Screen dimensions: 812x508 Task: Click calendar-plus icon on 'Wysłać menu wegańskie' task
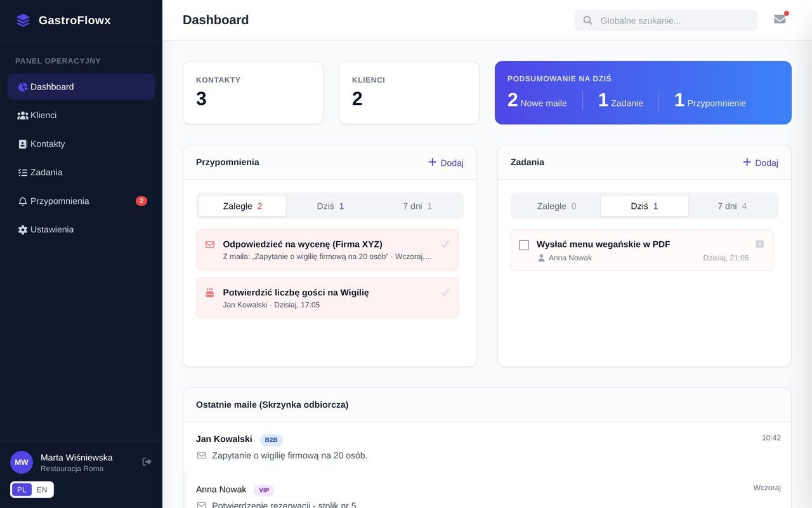760,244
